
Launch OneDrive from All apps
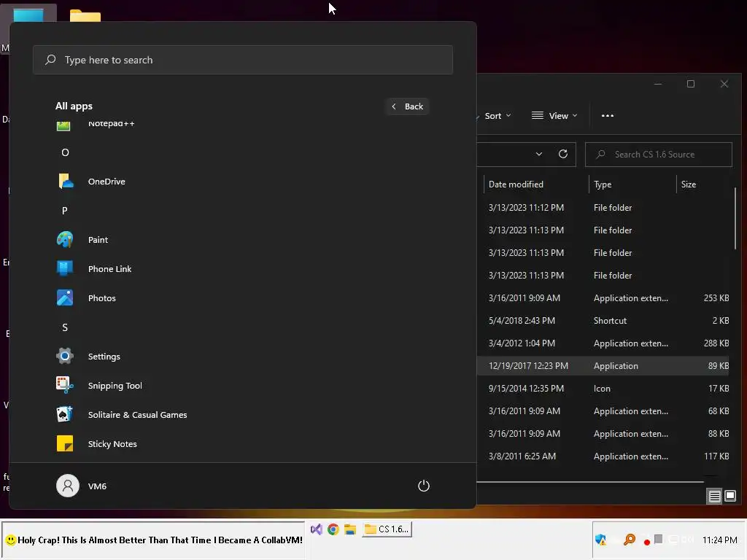107,182
